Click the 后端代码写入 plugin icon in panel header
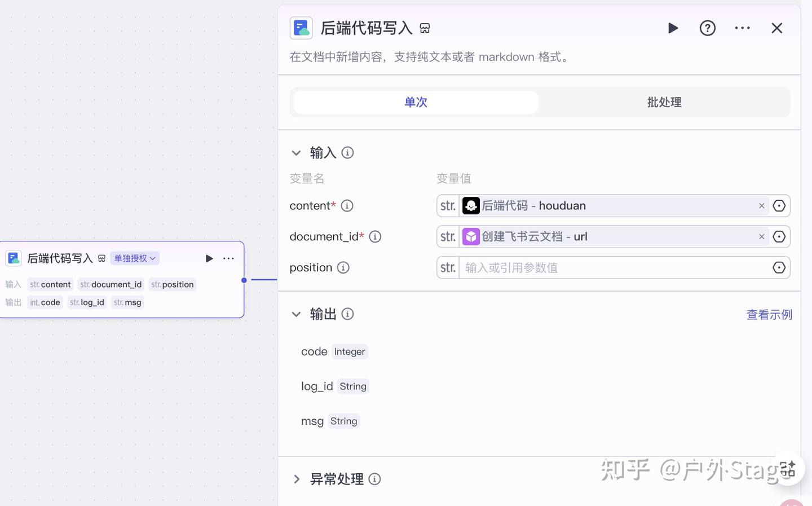The height and width of the screenshot is (506, 812). (x=301, y=28)
